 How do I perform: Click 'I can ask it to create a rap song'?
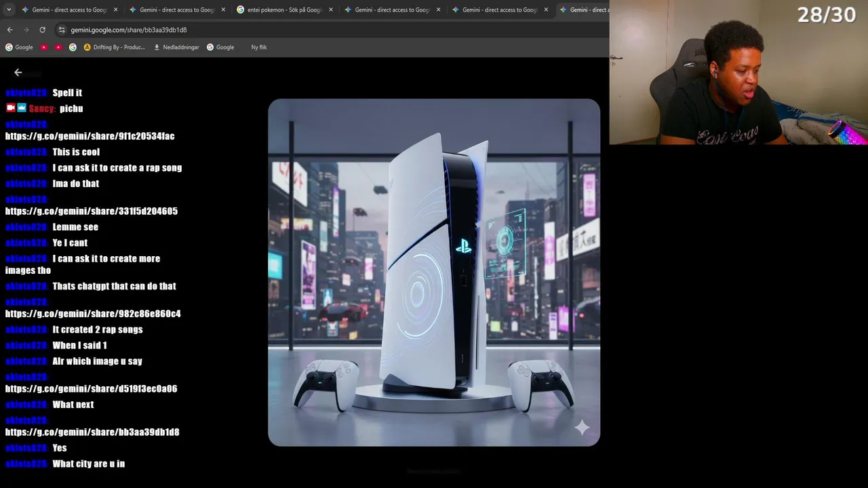tap(117, 168)
